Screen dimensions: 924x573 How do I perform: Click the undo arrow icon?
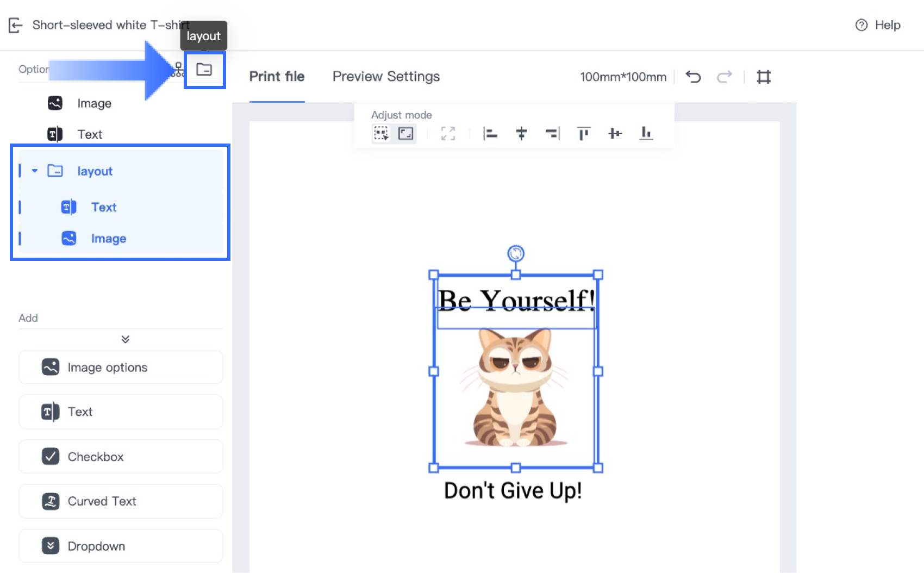click(x=693, y=77)
